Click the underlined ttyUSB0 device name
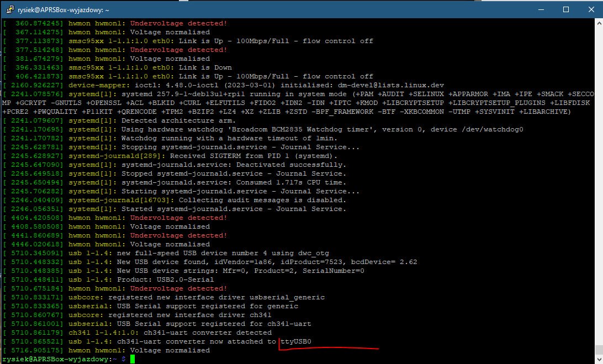This screenshot has width=603, height=364. coord(296,341)
